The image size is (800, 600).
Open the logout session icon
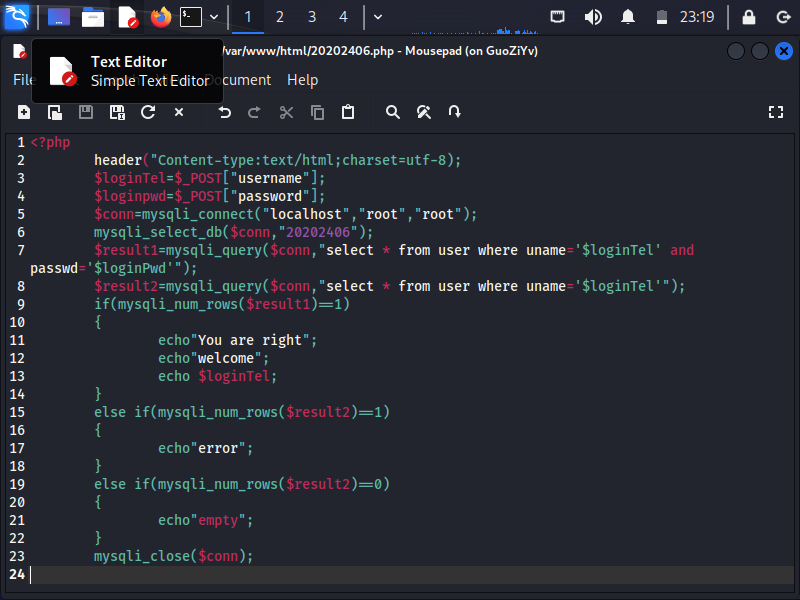tap(783, 17)
